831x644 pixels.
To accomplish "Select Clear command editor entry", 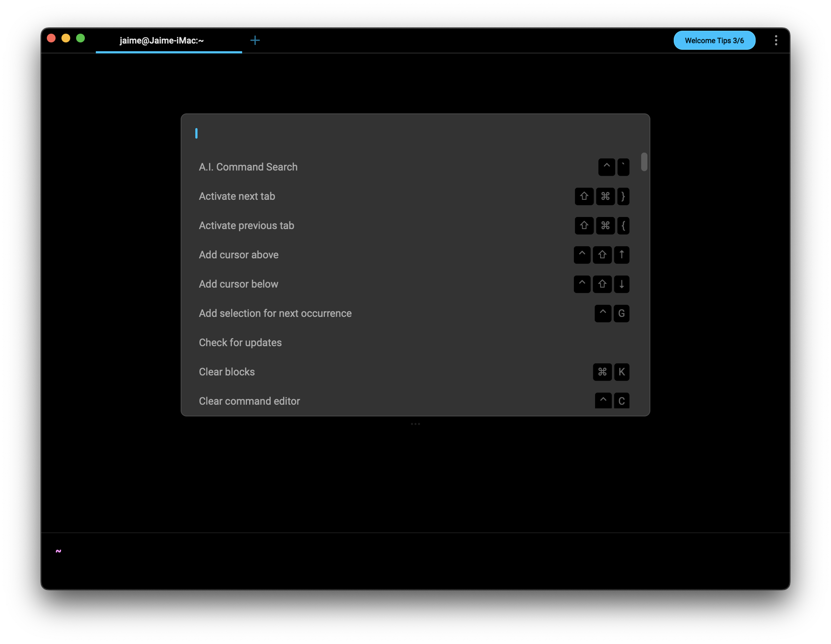I will pyautogui.click(x=249, y=401).
